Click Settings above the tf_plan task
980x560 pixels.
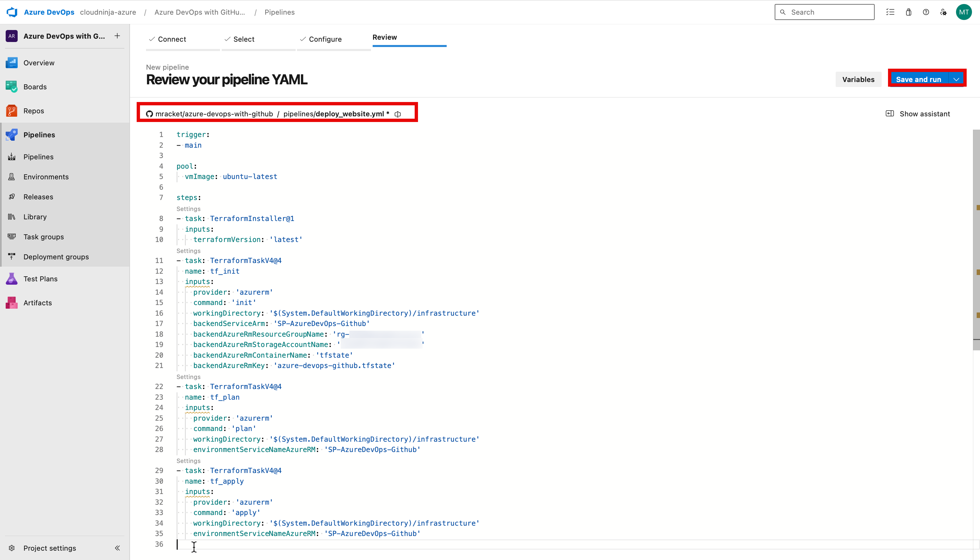click(188, 377)
